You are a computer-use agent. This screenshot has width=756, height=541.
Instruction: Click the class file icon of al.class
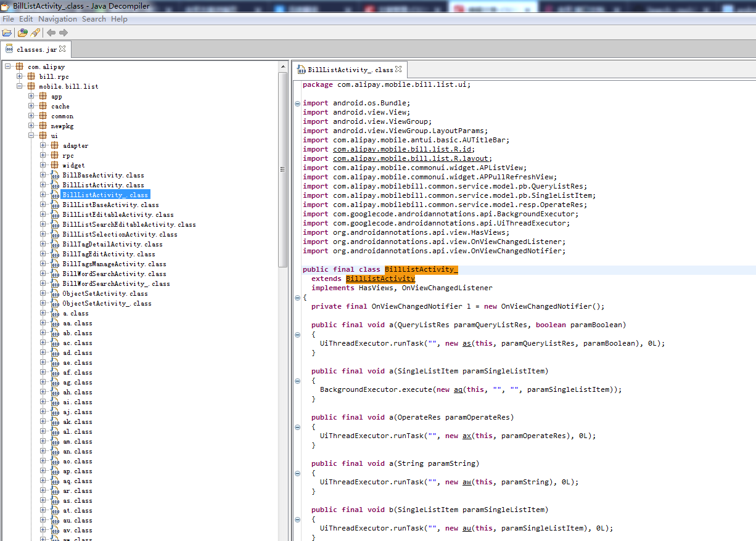[x=55, y=431]
